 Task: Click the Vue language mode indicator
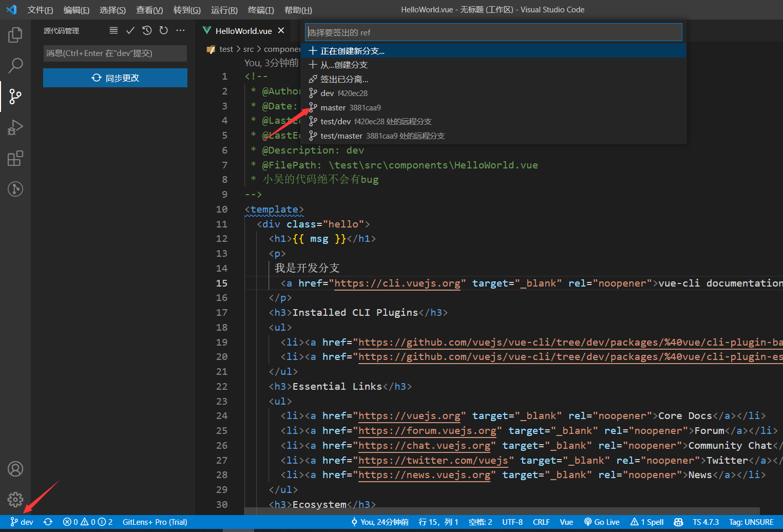tap(566, 522)
